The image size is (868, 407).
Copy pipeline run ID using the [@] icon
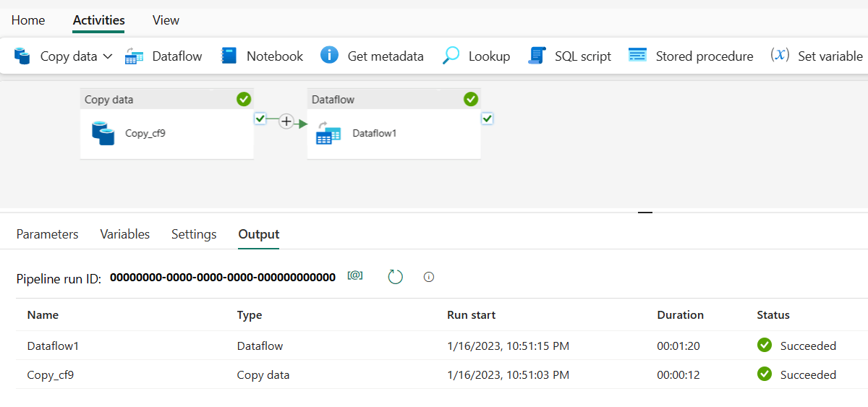pos(355,276)
